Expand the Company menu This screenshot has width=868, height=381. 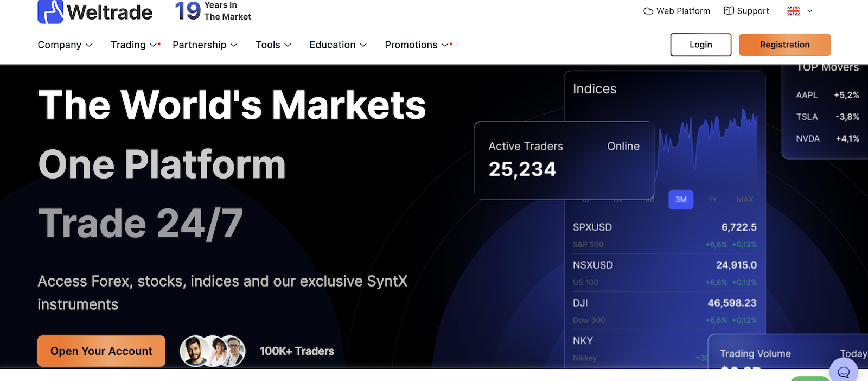point(65,45)
